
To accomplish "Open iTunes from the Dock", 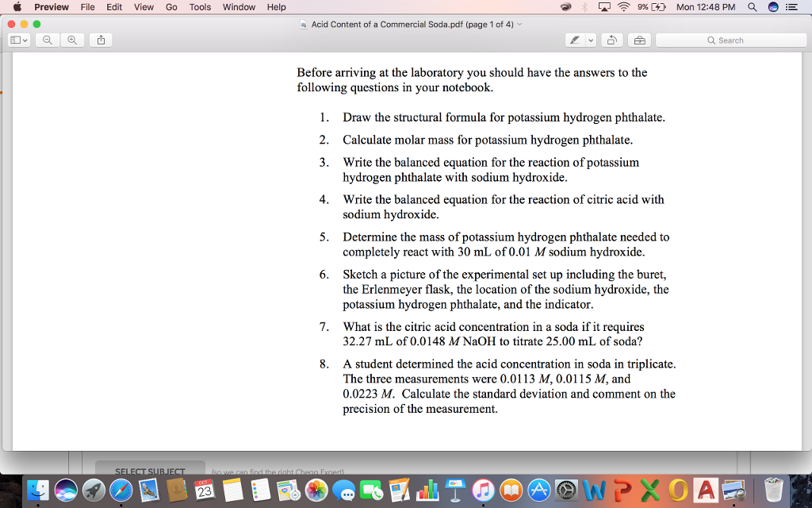I will coord(484,491).
